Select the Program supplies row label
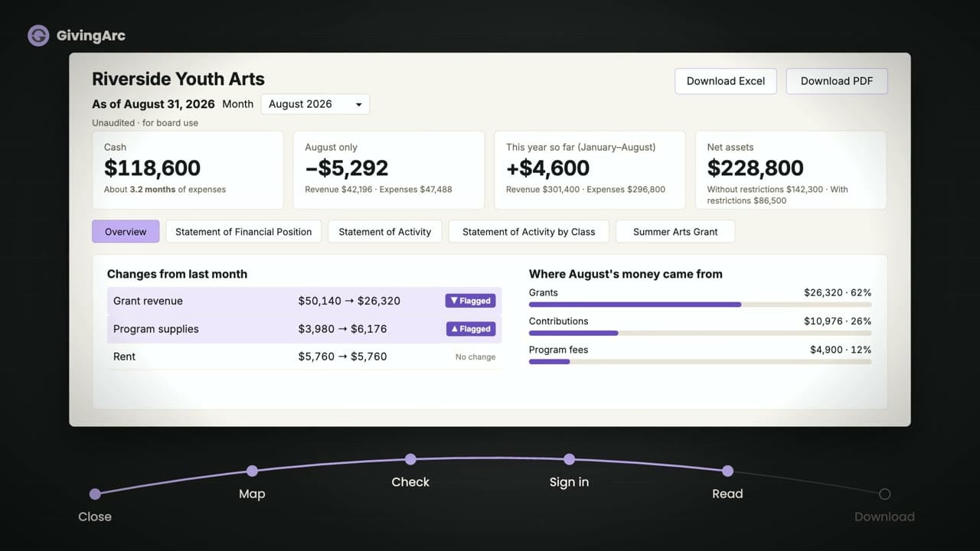The height and width of the screenshot is (551, 980). (155, 329)
